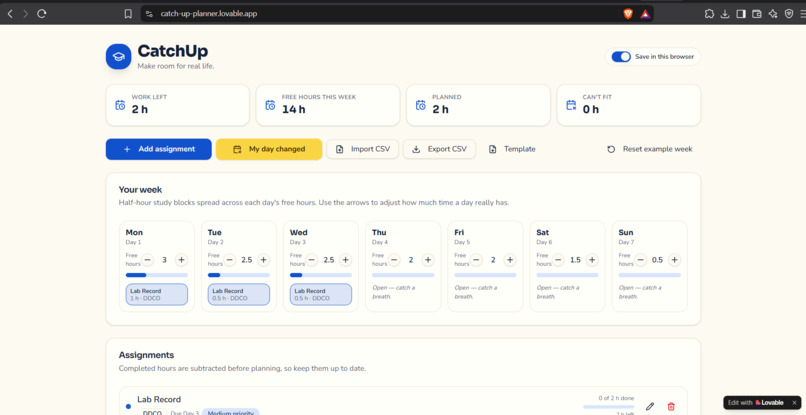
Task: Click the Planned calendar icon
Action: coord(420,105)
